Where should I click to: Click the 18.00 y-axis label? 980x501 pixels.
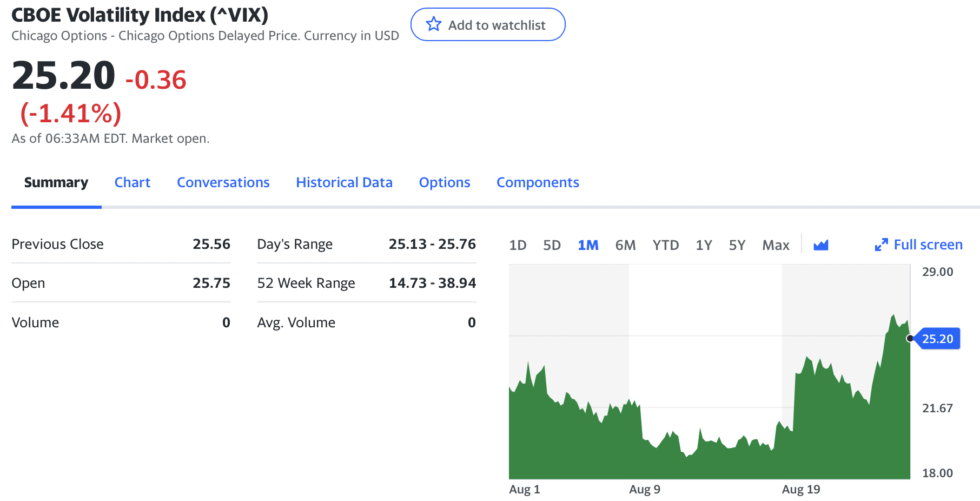click(937, 473)
